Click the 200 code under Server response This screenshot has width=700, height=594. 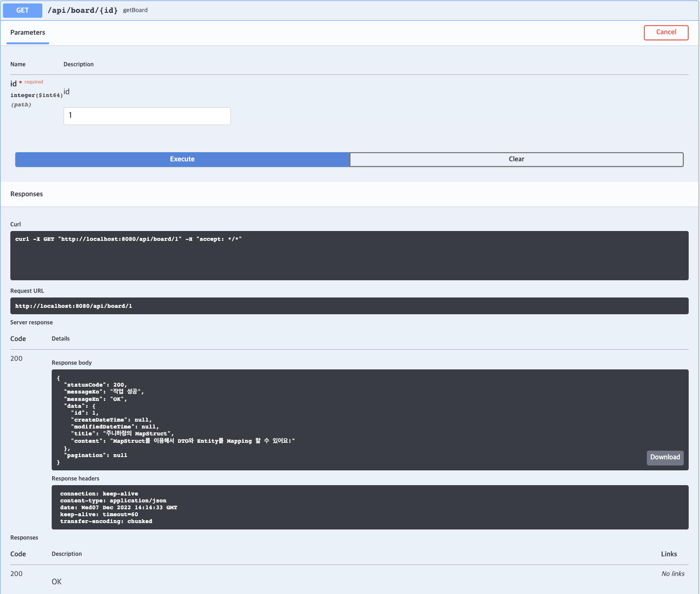tap(16, 359)
